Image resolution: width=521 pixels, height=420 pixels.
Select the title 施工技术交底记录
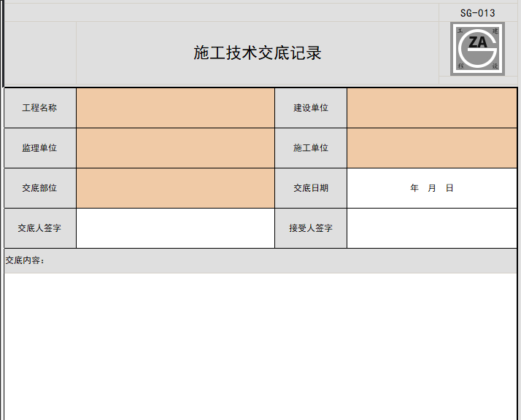pyautogui.click(x=258, y=52)
